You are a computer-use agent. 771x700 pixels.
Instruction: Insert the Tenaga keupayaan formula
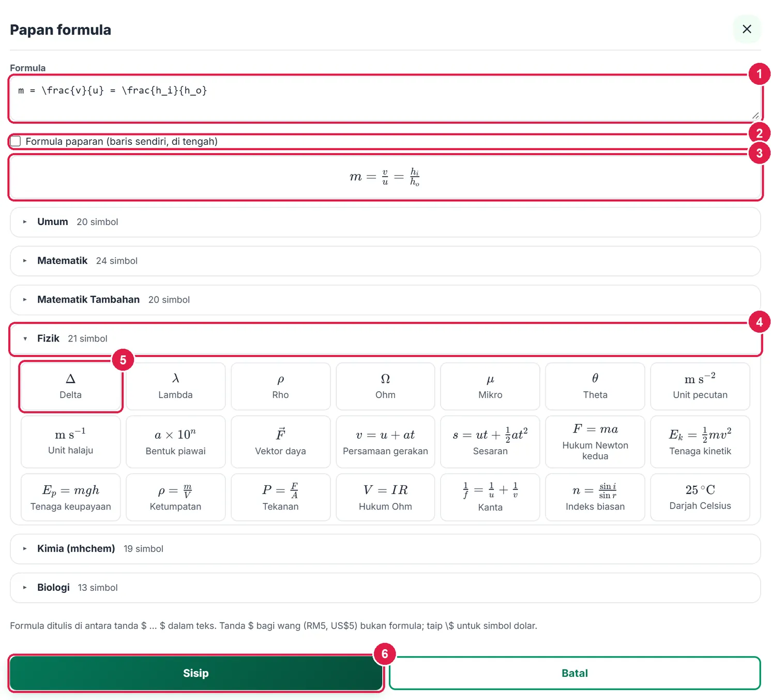(71, 497)
